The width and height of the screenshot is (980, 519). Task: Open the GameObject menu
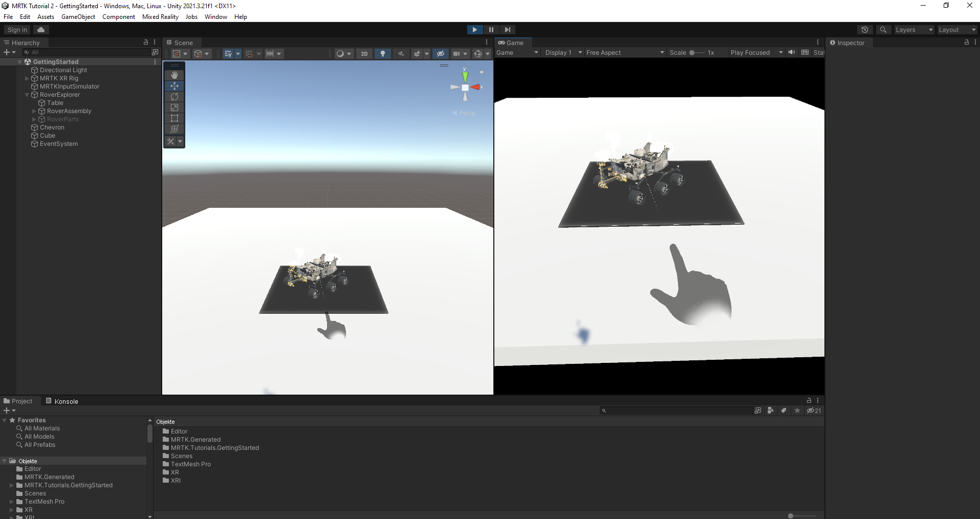[x=78, y=16]
